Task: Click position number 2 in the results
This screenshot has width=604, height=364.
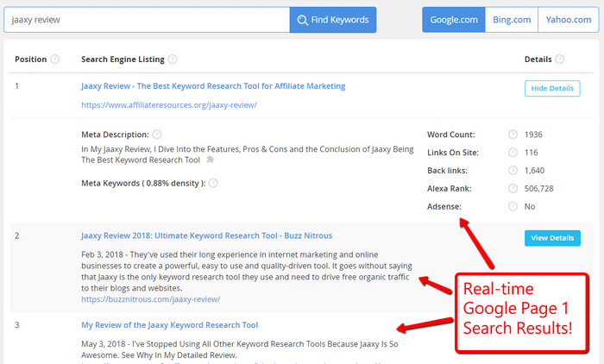Action: (17, 235)
